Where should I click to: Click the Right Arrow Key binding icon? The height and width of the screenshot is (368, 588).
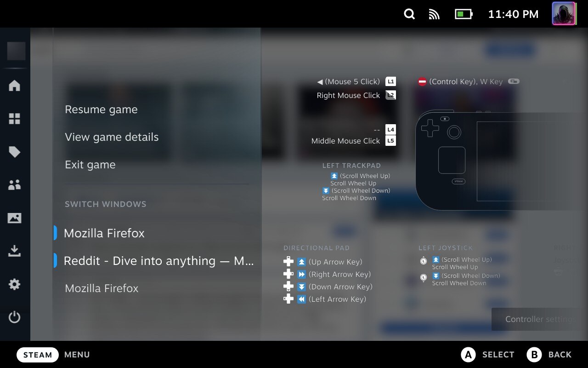[x=301, y=274]
